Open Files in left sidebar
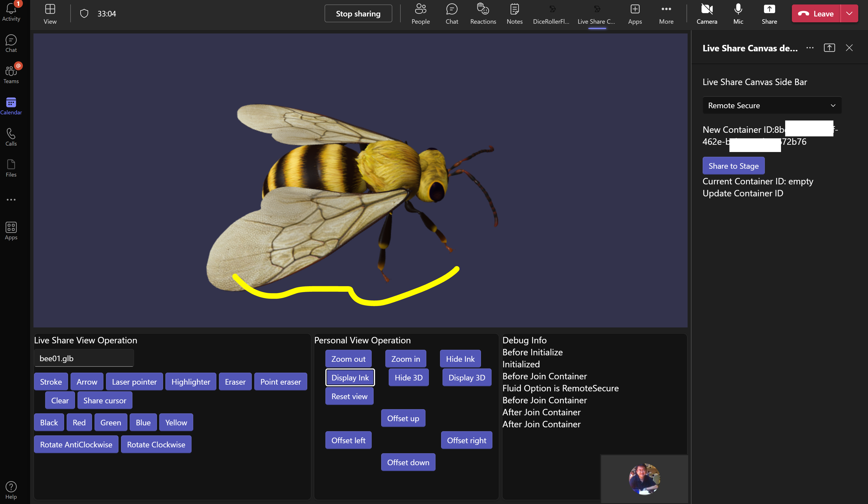 pos(11,168)
